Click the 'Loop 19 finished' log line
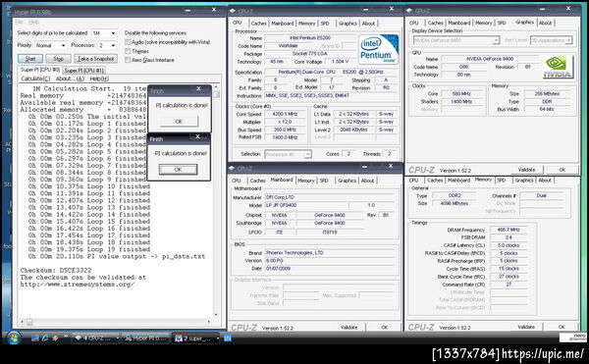This screenshot has height=364, width=589. (x=88, y=249)
